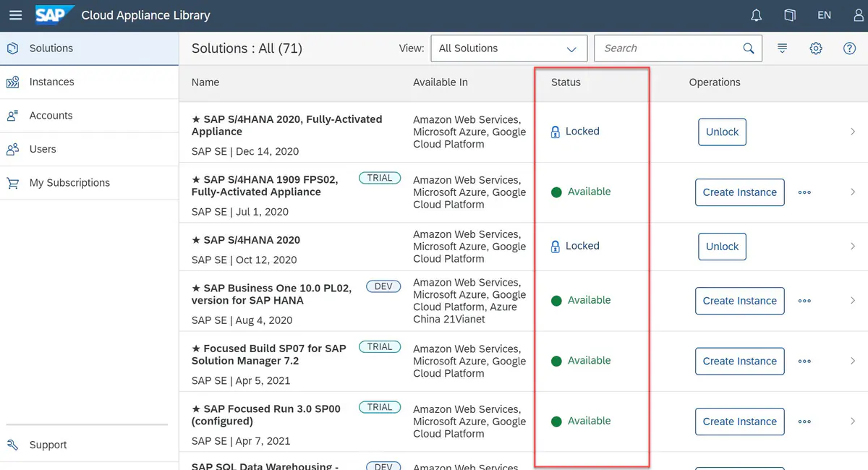
Task: Click TRIAL badge on SAP Focused Run 3.0
Action: click(380, 407)
